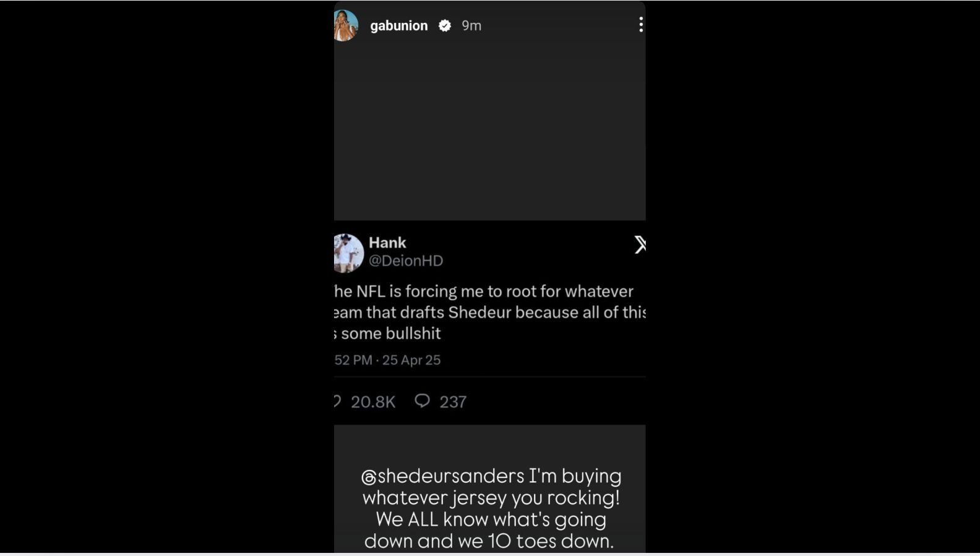
Task: Click the partial heart icon beside 20.8K
Action: [x=337, y=401]
